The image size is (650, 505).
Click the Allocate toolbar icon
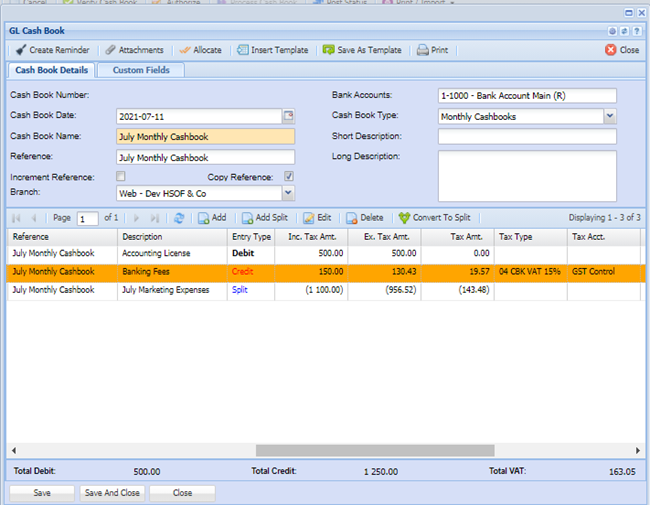pyautogui.click(x=184, y=50)
